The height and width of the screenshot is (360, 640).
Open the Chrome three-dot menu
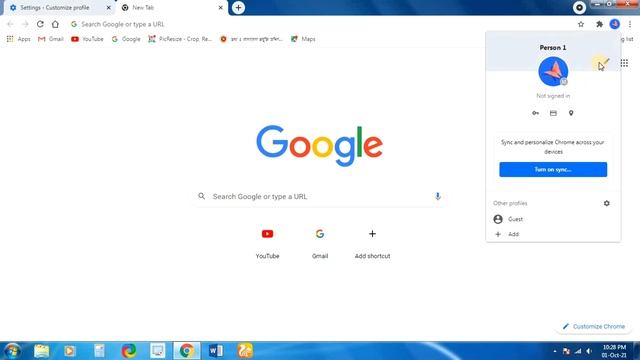pos(630,24)
